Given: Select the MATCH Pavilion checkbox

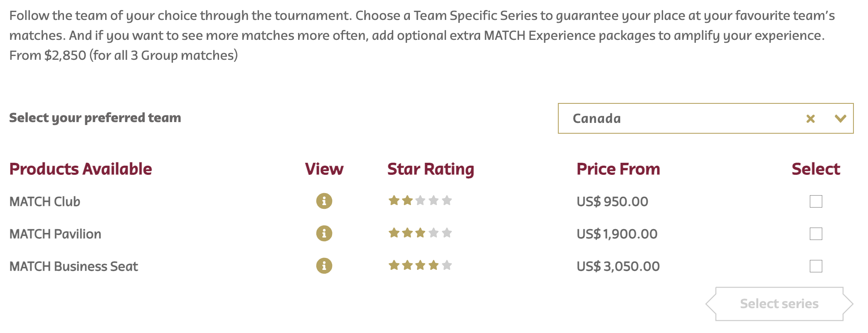Looking at the screenshot, I should click(x=816, y=234).
